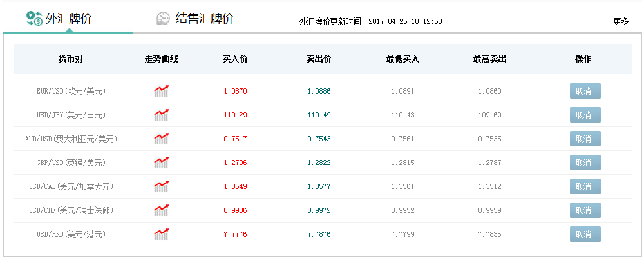Select the 外汇牌价 tab
This screenshot has width=644, height=258.
(69, 19)
